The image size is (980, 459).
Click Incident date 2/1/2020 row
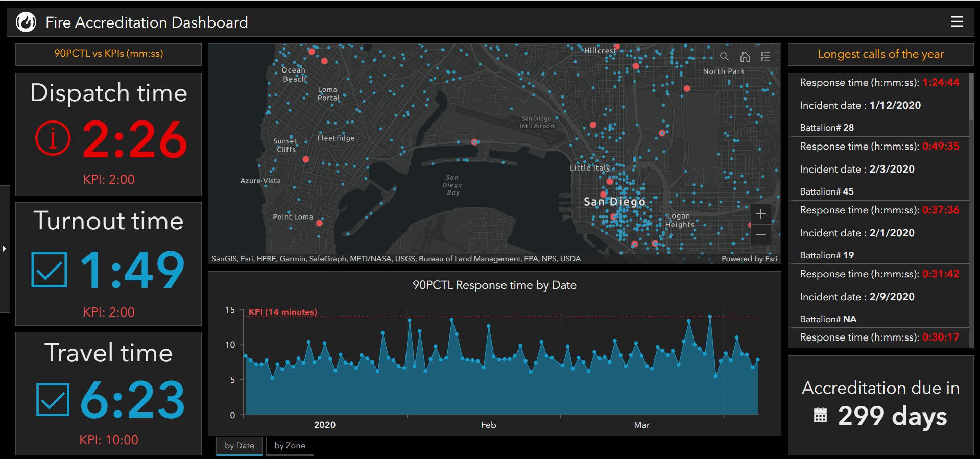(x=857, y=233)
